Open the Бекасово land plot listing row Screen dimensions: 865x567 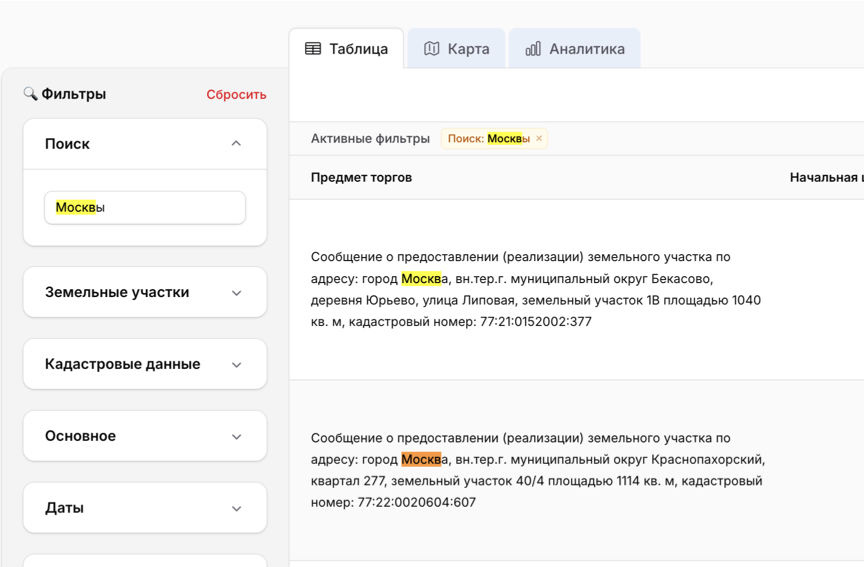[536, 289]
